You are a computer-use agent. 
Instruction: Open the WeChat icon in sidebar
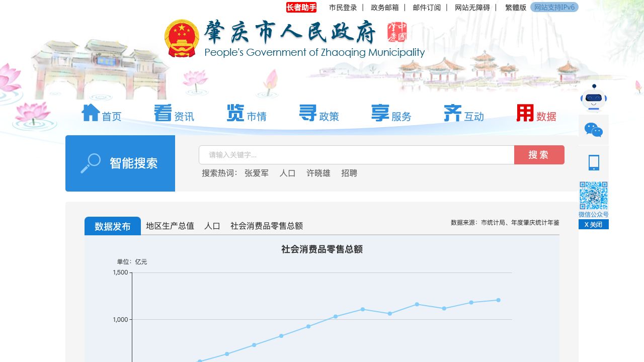(x=594, y=130)
